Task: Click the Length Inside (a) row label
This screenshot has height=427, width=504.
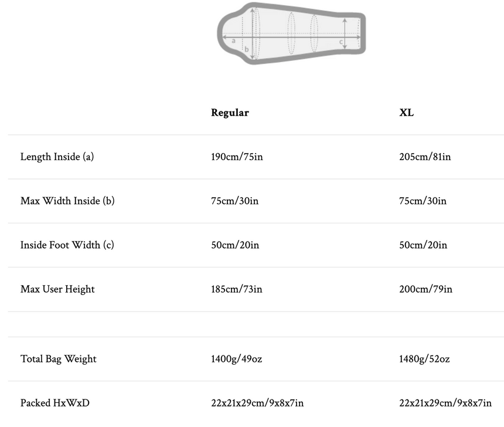Action: point(57,157)
